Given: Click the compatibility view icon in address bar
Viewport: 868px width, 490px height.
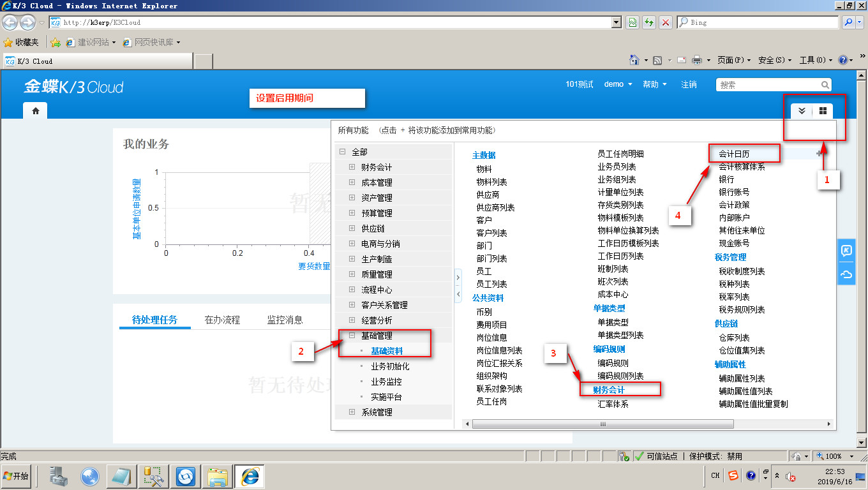Looking at the screenshot, I should (x=632, y=22).
